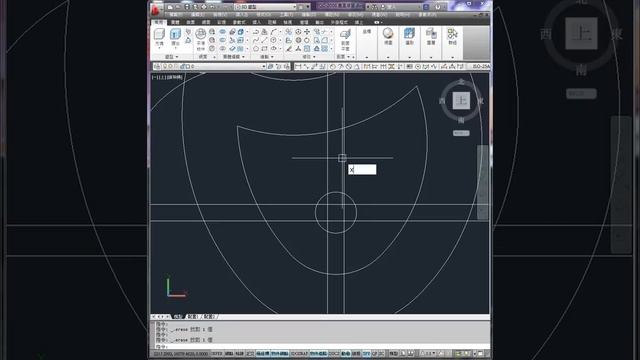Click the Help question mark icon
Screen dimensions: 640x360
(438, 7)
